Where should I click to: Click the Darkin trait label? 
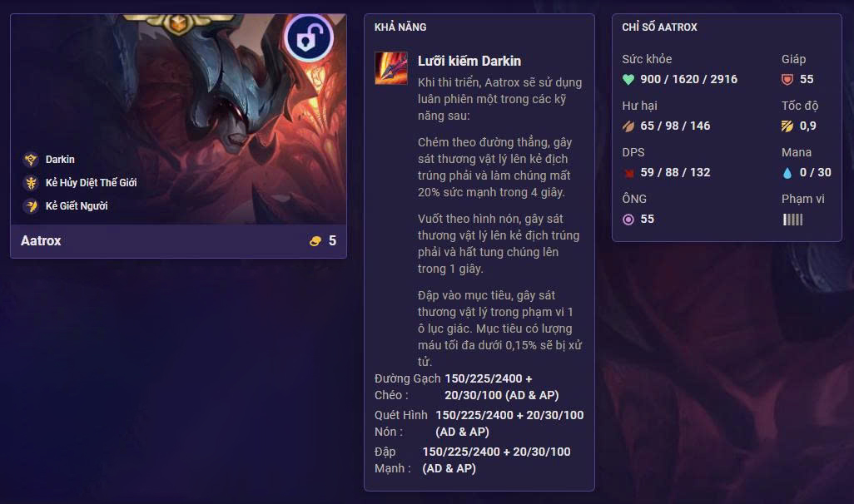[60, 160]
